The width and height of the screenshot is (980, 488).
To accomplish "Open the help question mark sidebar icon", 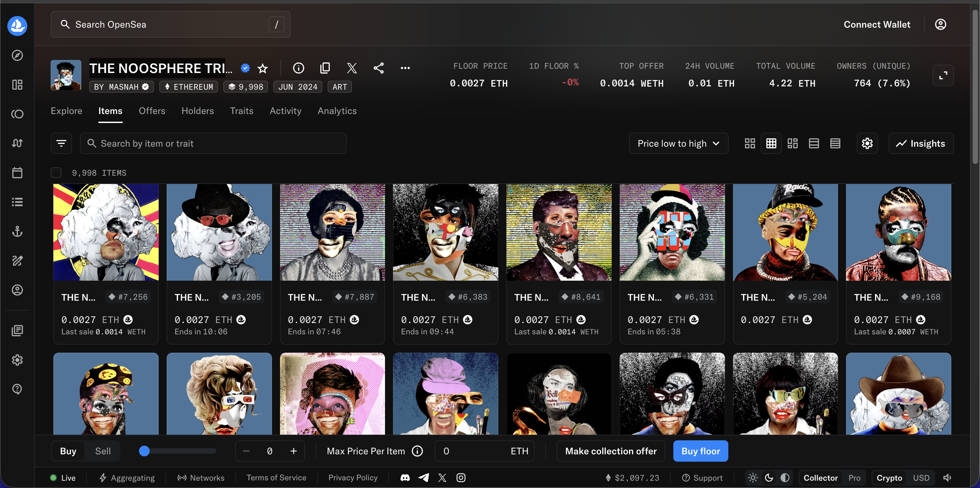I will pos(17,389).
